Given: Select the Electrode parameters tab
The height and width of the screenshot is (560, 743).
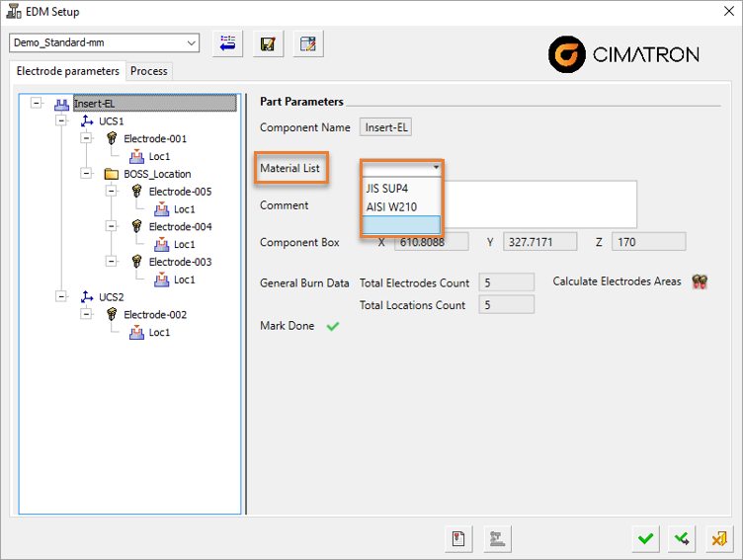Looking at the screenshot, I should 68,71.
